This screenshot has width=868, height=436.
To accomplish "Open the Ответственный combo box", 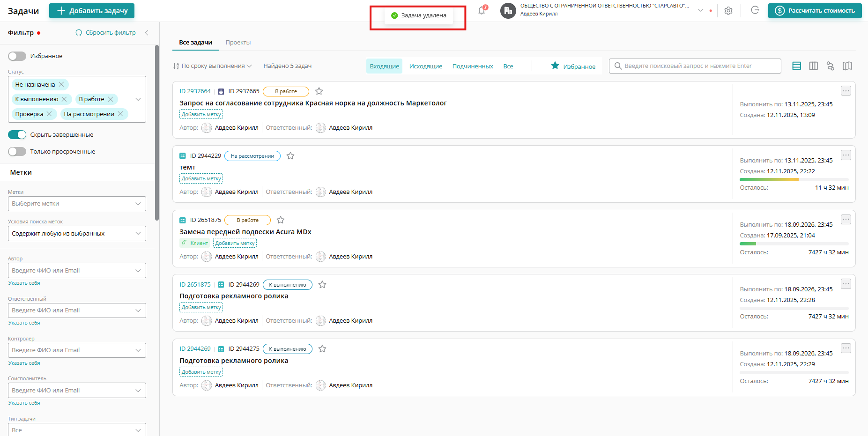I will coord(77,310).
